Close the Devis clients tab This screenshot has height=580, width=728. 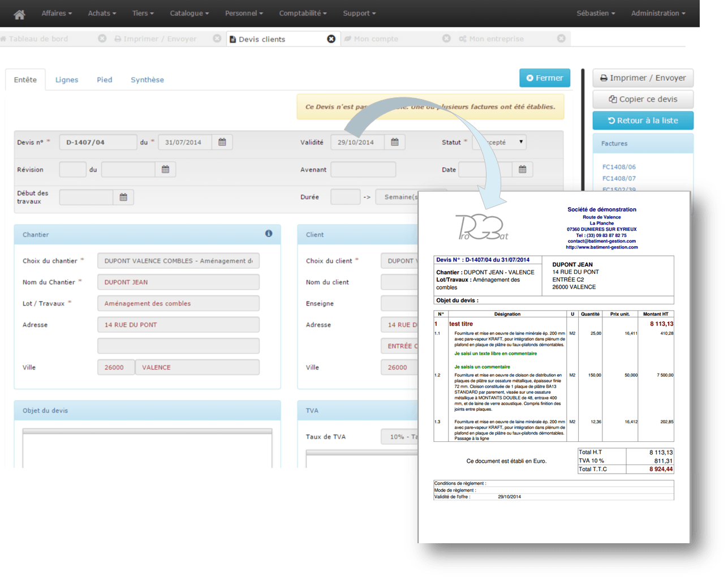tap(331, 38)
